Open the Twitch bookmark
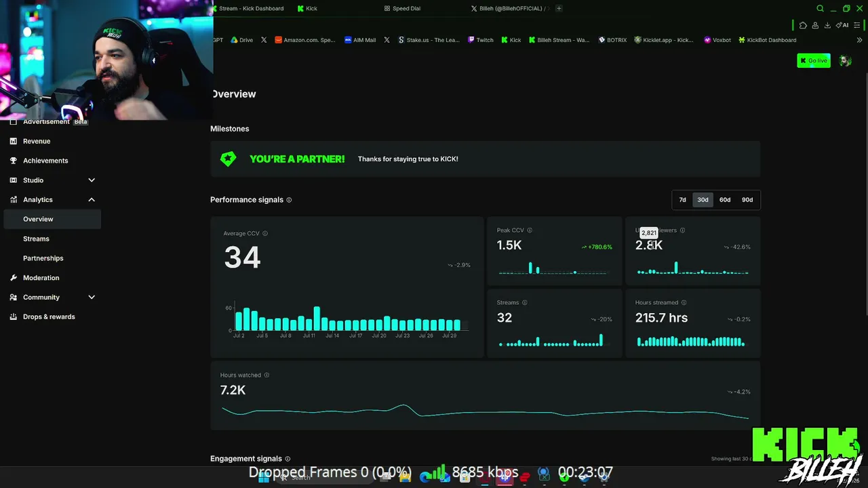The height and width of the screenshot is (488, 868). pyautogui.click(x=481, y=40)
